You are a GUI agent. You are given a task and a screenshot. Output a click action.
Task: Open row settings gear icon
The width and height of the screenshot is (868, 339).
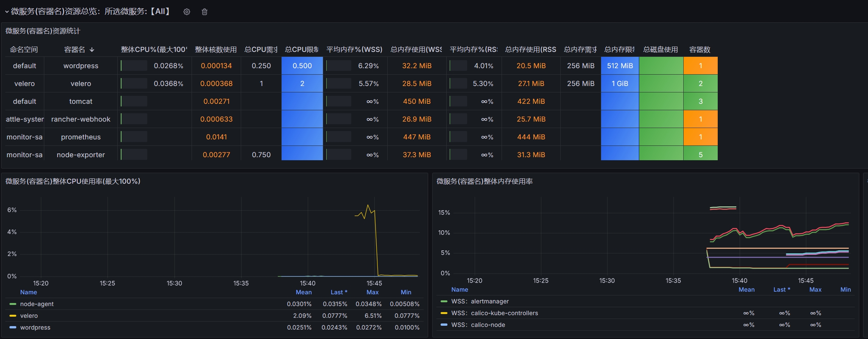[187, 12]
